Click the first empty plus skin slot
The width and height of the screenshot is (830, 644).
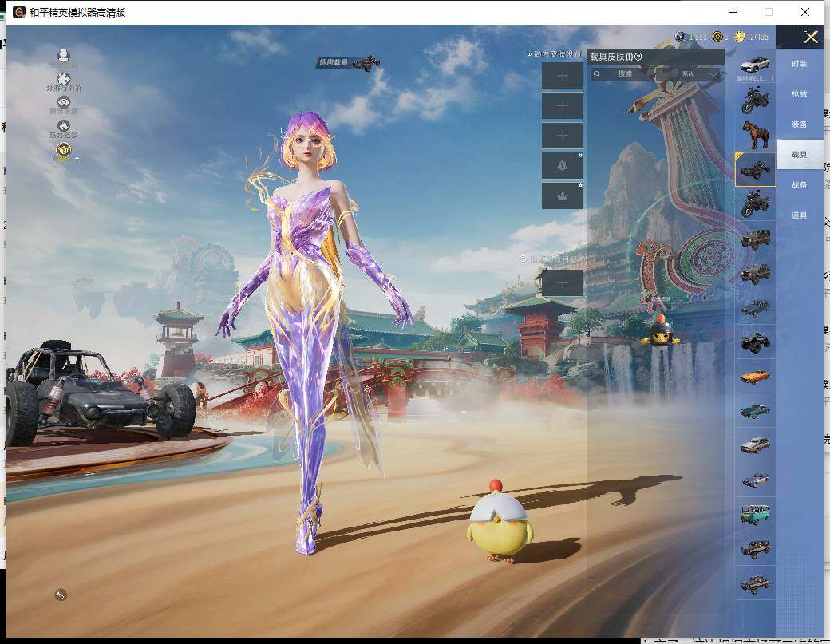click(562, 76)
